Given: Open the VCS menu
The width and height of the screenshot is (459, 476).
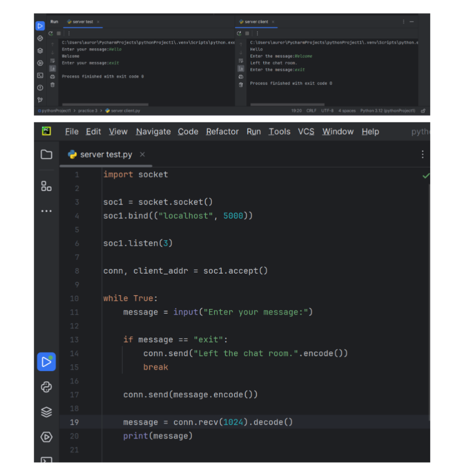Looking at the screenshot, I should point(306,132).
